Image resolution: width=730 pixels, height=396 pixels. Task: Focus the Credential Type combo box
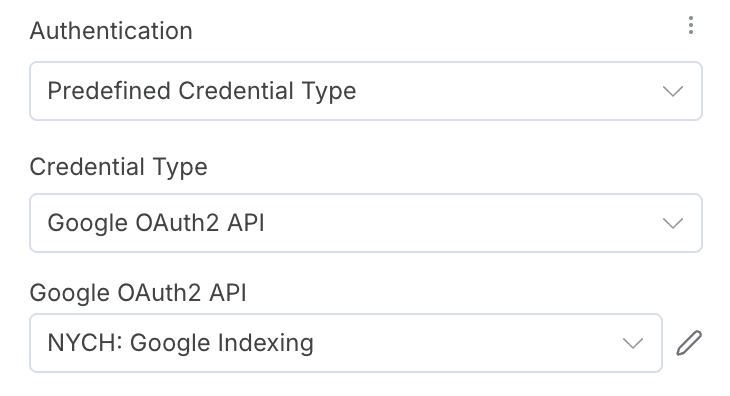[366, 223]
